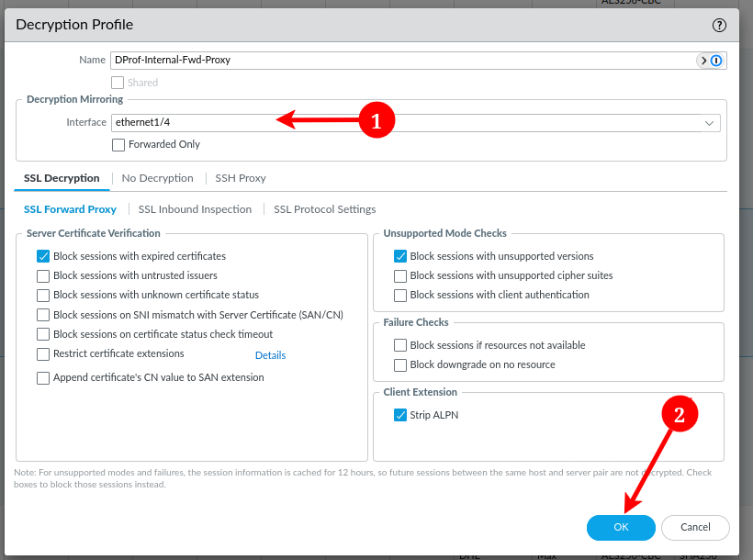Open the help icon in dialog header
This screenshot has width=753, height=560.
point(719,26)
